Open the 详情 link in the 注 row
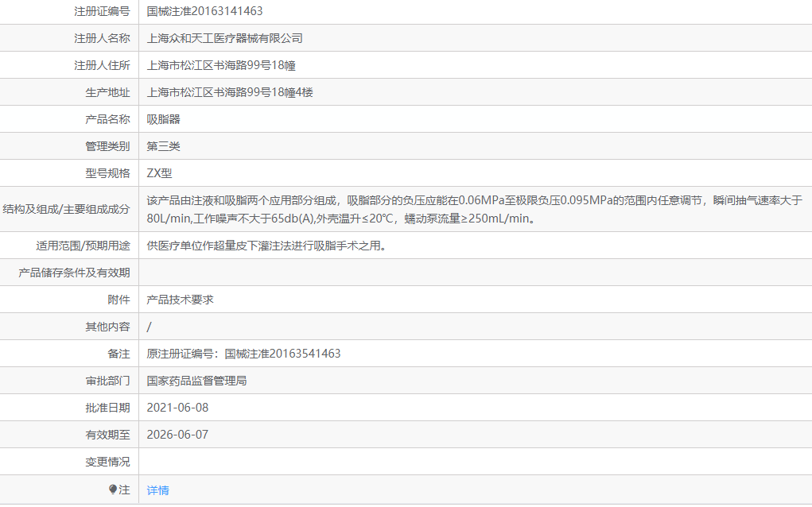This screenshot has height=507, width=812. 158,490
